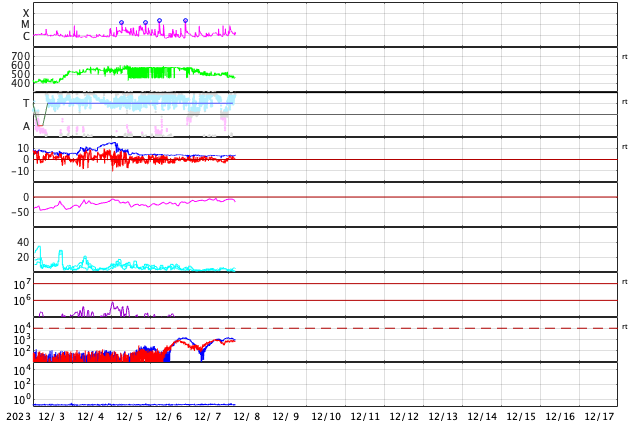
Task: Click the 12/ 5 date label
Action: (130, 417)
